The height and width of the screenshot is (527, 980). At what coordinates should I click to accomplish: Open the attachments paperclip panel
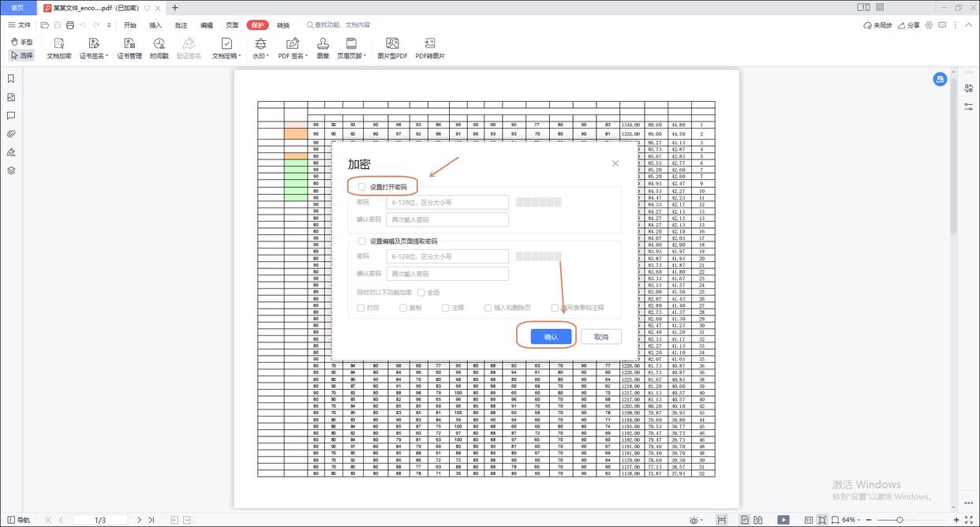11,133
